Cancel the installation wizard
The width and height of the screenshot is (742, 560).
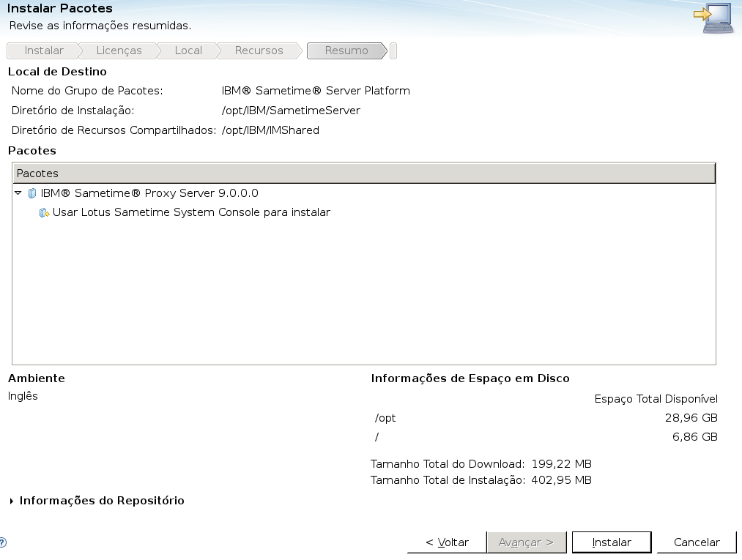[x=697, y=542]
